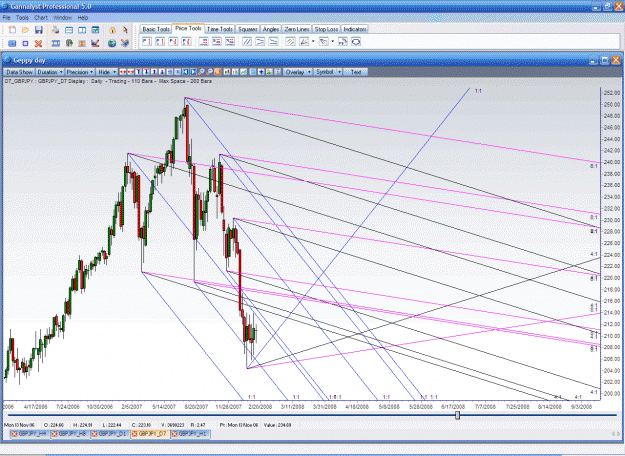The image size is (625, 456).
Task: Switch to the Zero Lines tab
Action: [x=297, y=29]
